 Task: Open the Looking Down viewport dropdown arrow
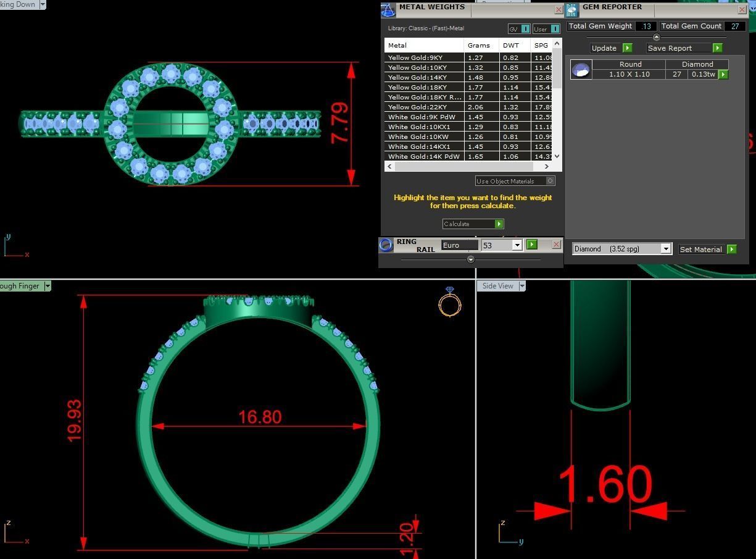pyautogui.click(x=43, y=4)
